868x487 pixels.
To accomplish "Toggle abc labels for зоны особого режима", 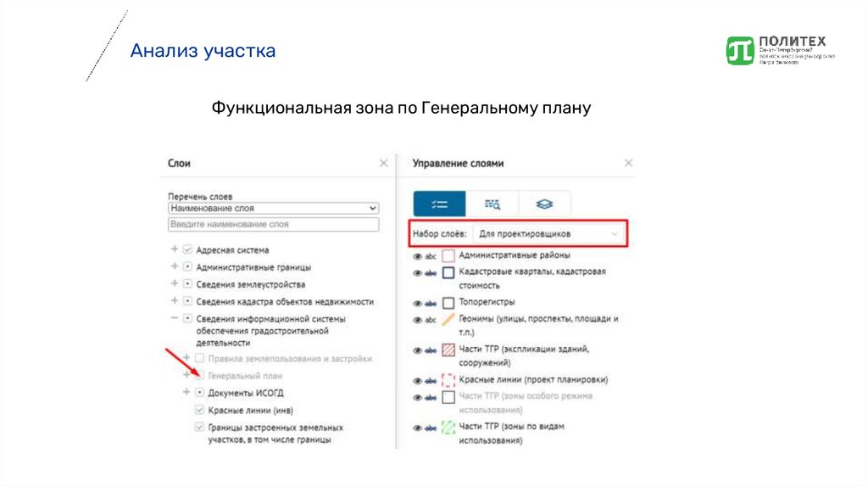I will click(431, 398).
